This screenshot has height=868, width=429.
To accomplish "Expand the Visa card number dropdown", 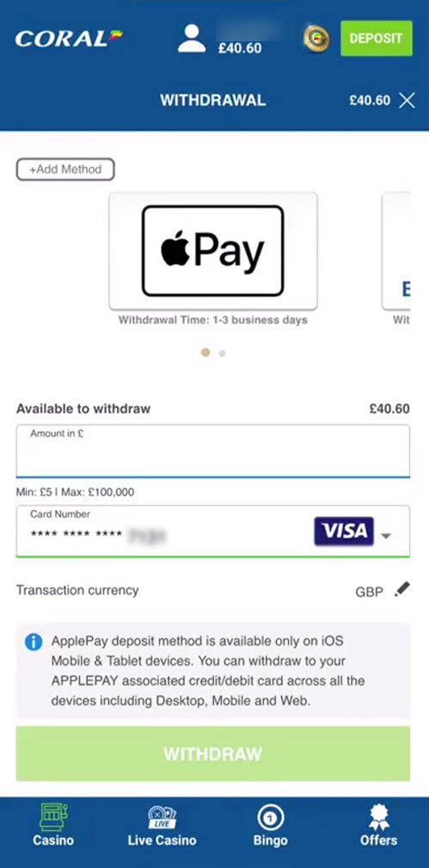I will (386, 536).
